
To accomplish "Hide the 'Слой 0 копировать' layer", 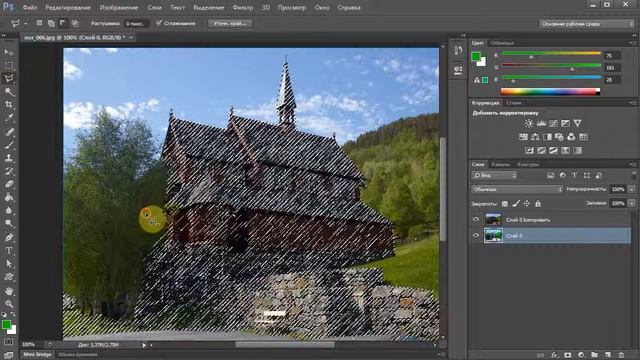I will click(x=476, y=220).
